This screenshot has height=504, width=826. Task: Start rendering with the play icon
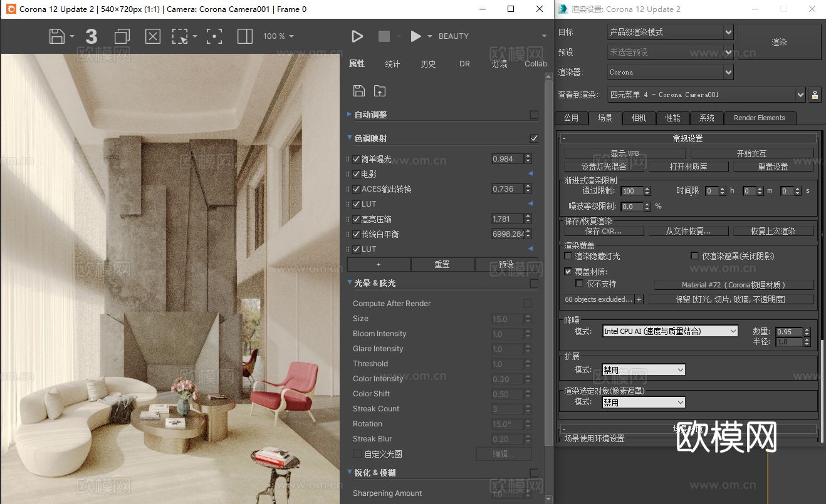pyautogui.click(x=358, y=36)
